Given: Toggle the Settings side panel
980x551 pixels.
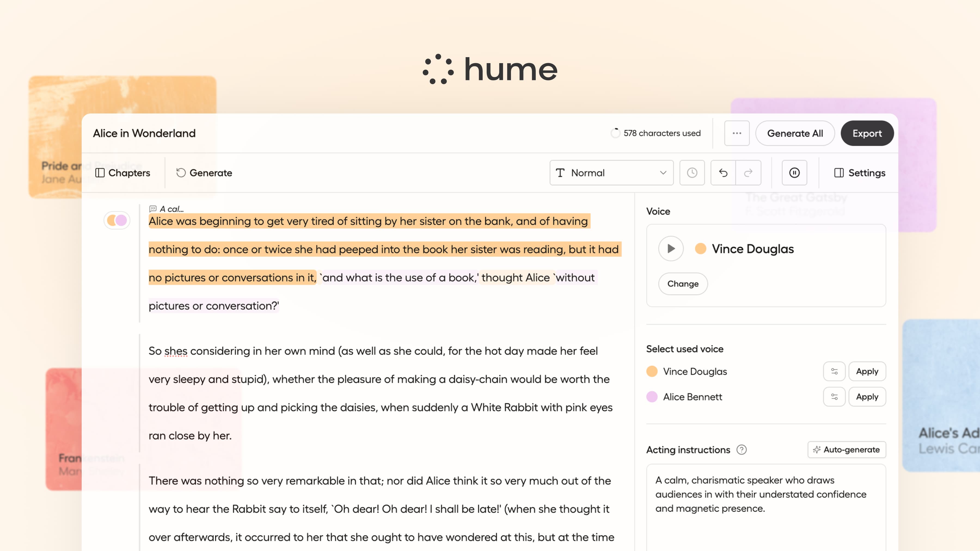Looking at the screenshot, I should pyautogui.click(x=859, y=173).
